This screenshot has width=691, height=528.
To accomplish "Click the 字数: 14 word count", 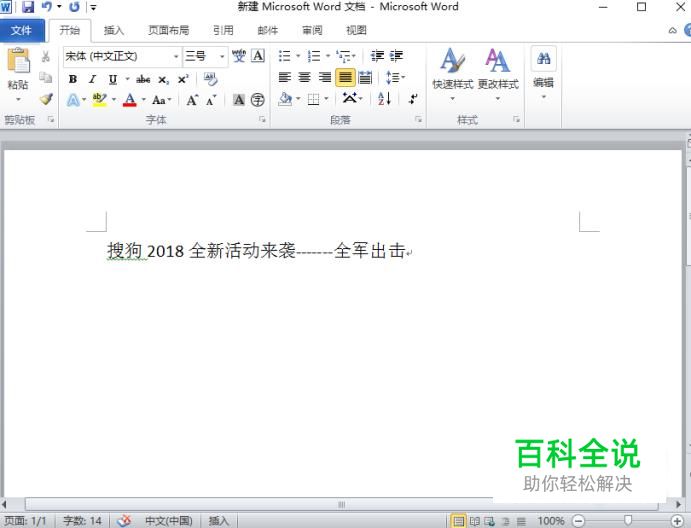I will (82, 521).
